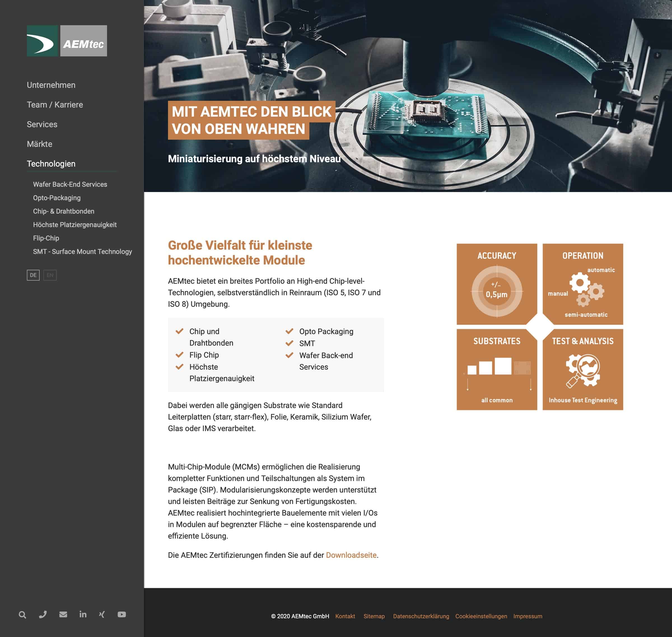This screenshot has width=672, height=637.
Task: Click the email envelope icon
Action: (63, 614)
